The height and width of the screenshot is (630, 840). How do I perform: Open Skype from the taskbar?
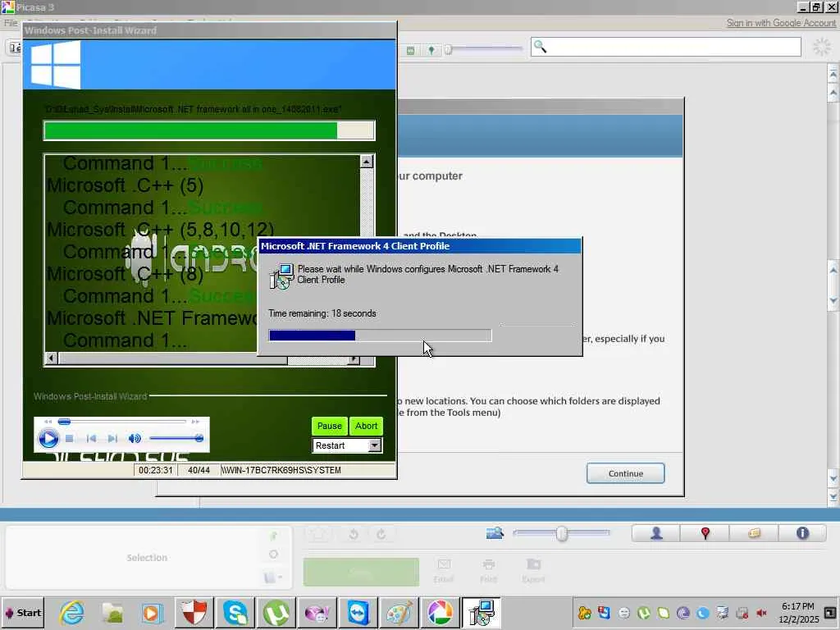[235, 613]
